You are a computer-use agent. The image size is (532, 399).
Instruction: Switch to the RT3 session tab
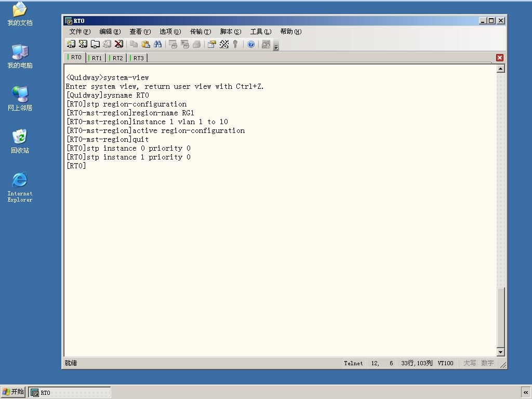coord(137,58)
